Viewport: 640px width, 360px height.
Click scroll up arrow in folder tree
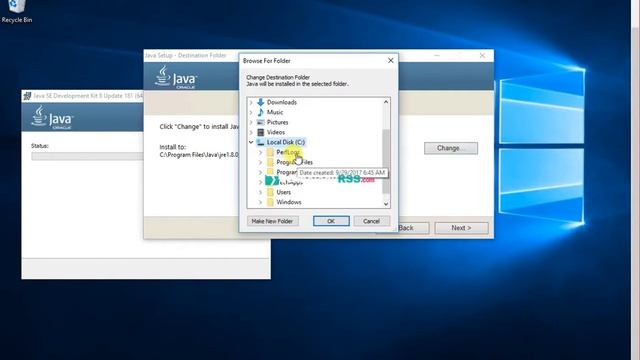(x=386, y=102)
